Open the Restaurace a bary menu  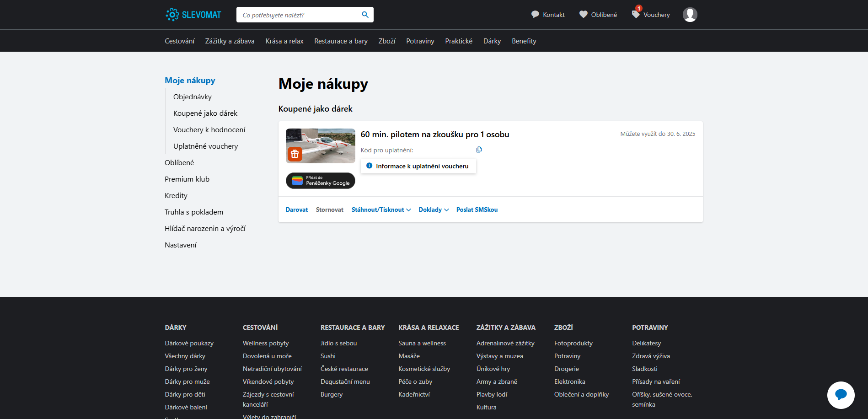tap(341, 41)
